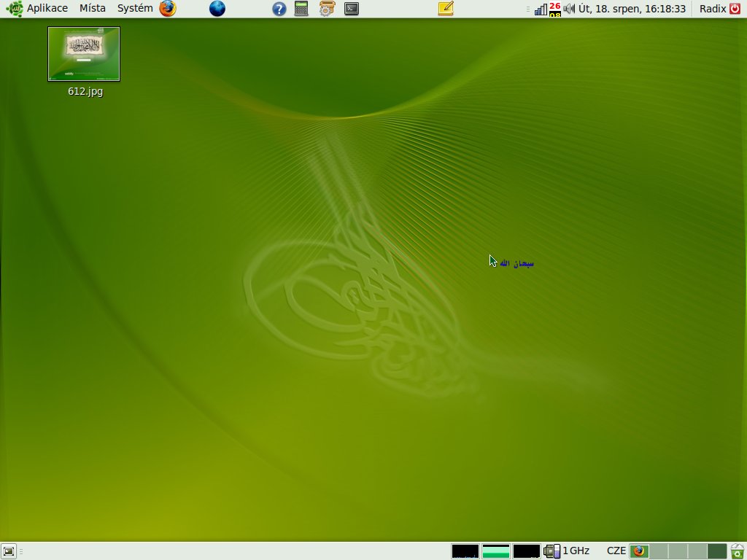This screenshot has width=747, height=560.
Task: Open the Místa menu
Action: click(x=93, y=9)
